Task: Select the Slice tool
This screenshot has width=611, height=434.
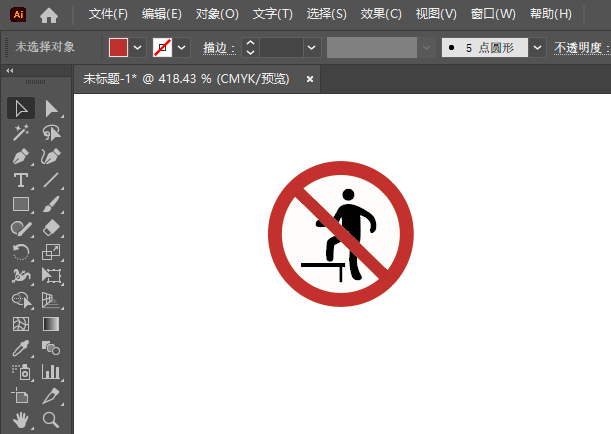Action: pos(51,396)
